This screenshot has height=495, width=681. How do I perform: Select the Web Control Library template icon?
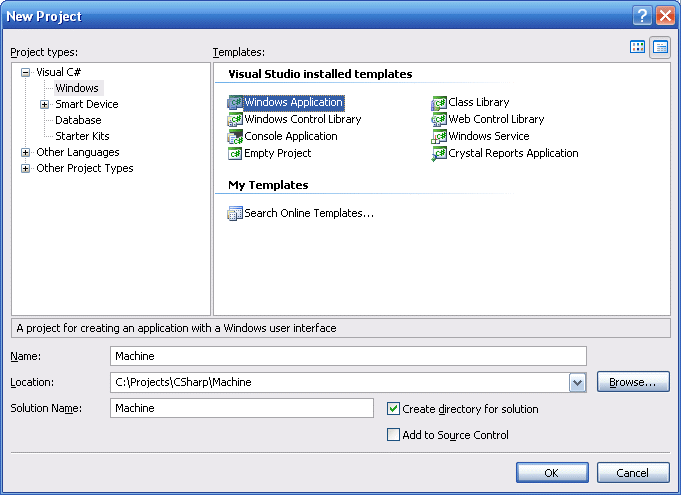(x=439, y=120)
